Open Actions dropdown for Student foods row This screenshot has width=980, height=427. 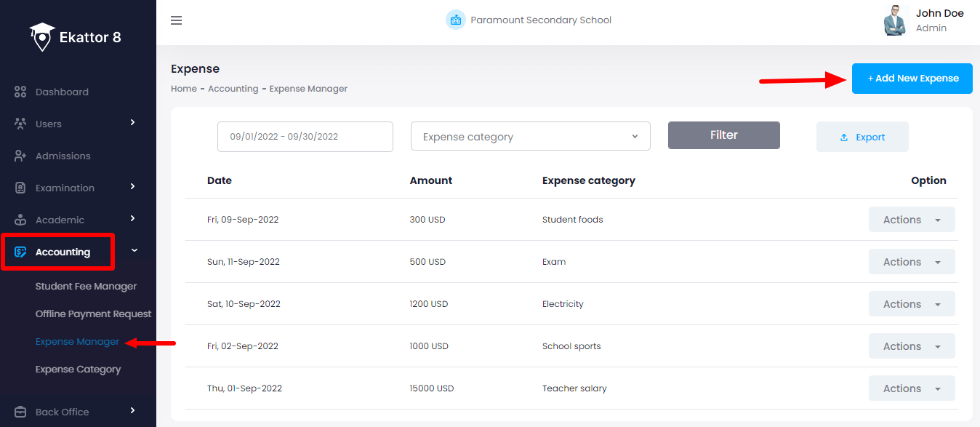[x=911, y=219]
